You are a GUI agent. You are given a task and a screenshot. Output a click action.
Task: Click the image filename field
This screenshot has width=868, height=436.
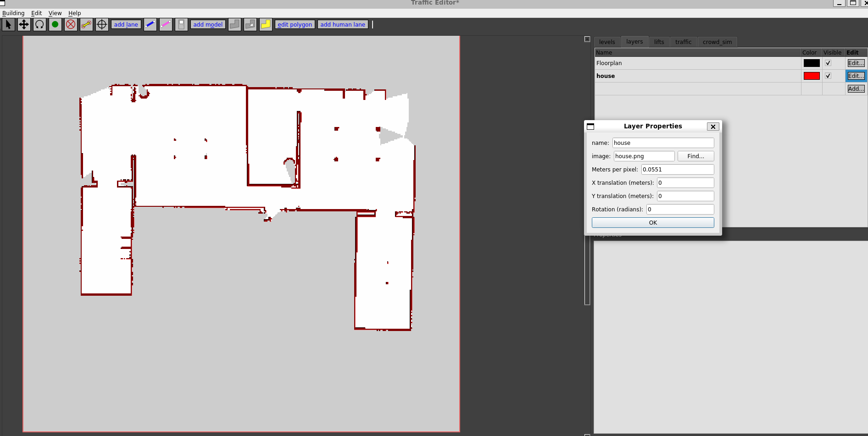644,156
